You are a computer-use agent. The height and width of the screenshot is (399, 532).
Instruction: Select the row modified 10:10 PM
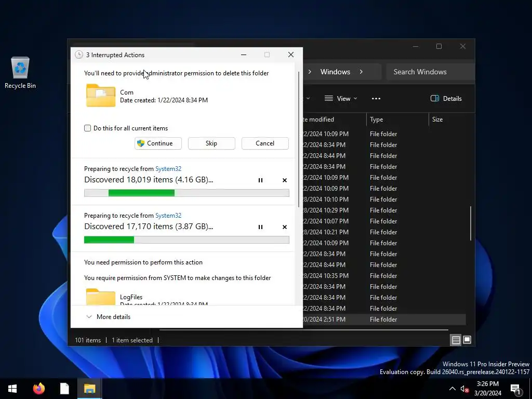point(384,199)
